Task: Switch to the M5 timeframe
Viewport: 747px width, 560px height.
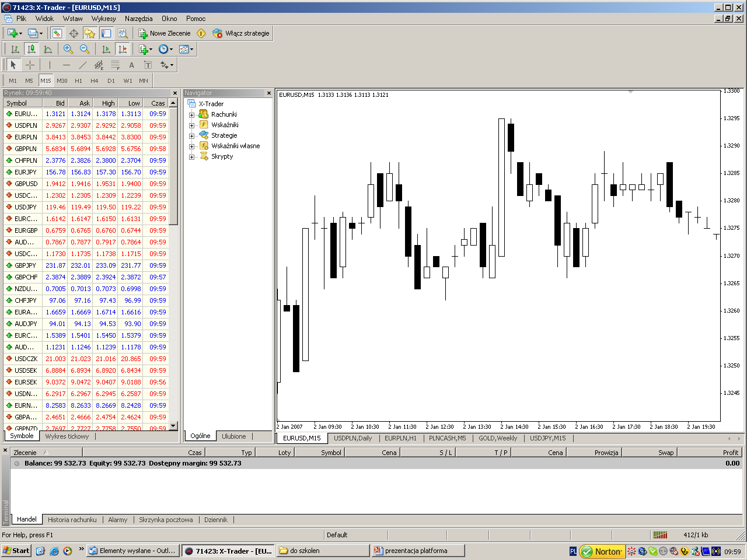Action: pyautogui.click(x=29, y=80)
